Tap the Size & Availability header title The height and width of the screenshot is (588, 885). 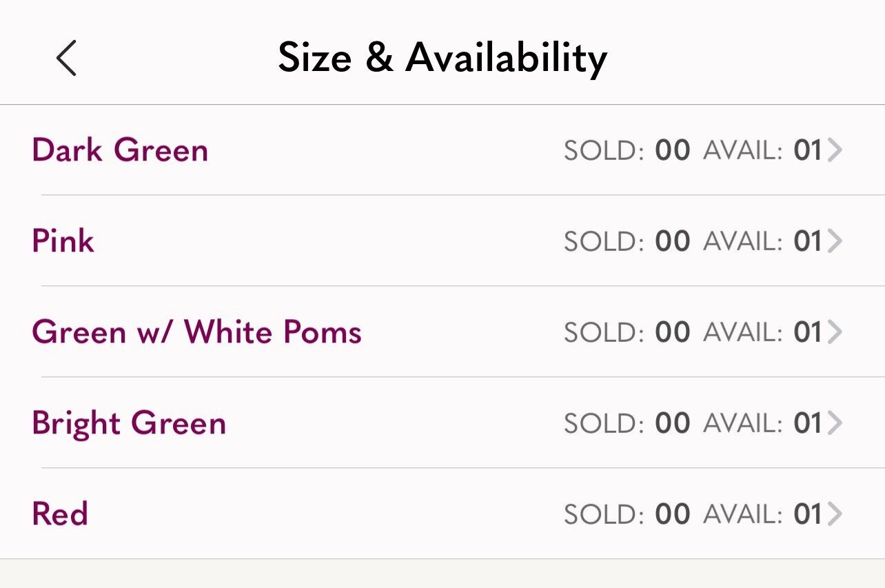pyautogui.click(x=443, y=58)
